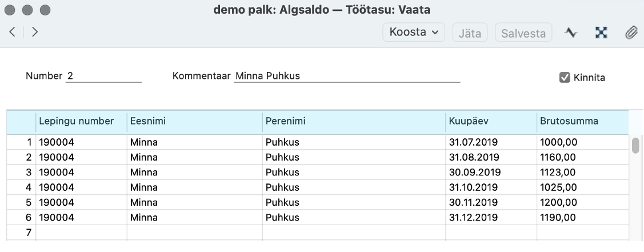This screenshot has height=252, width=644.
Task: Go to the next record arrow
Action: click(x=35, y=32)
